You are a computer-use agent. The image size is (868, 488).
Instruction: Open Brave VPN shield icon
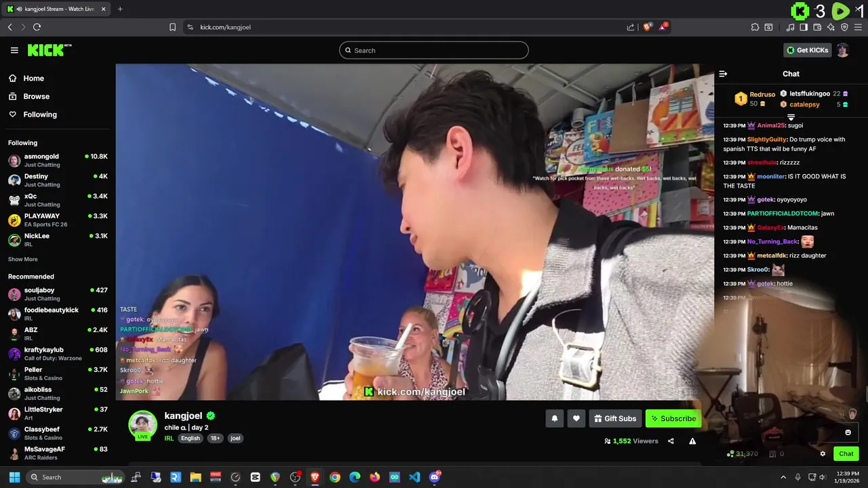coord(844,27)
